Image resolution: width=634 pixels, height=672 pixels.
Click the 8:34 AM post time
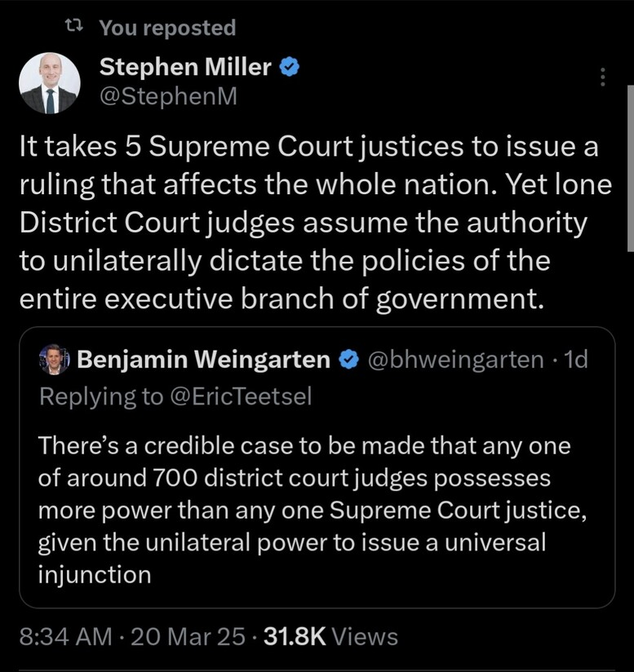point(65,636)
